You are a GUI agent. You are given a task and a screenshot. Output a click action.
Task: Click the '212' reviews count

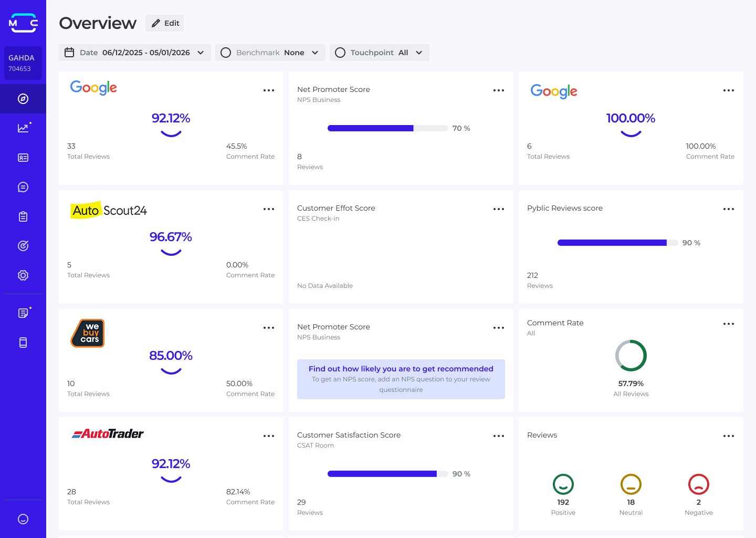click(x=532, y=275)
